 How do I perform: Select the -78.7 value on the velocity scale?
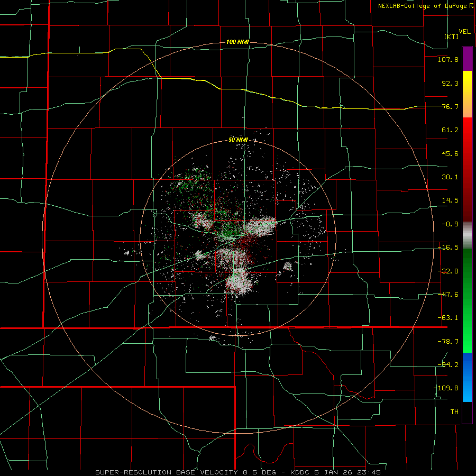[448, 342]
